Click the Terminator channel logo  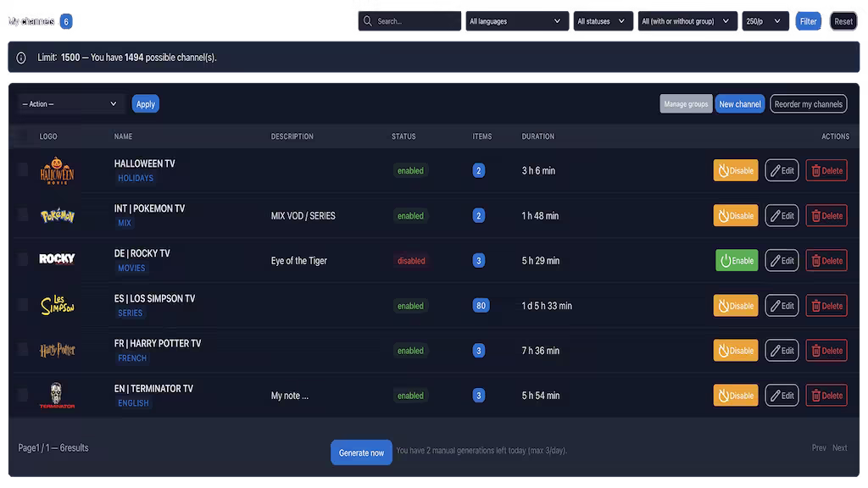tap(57, 396)
